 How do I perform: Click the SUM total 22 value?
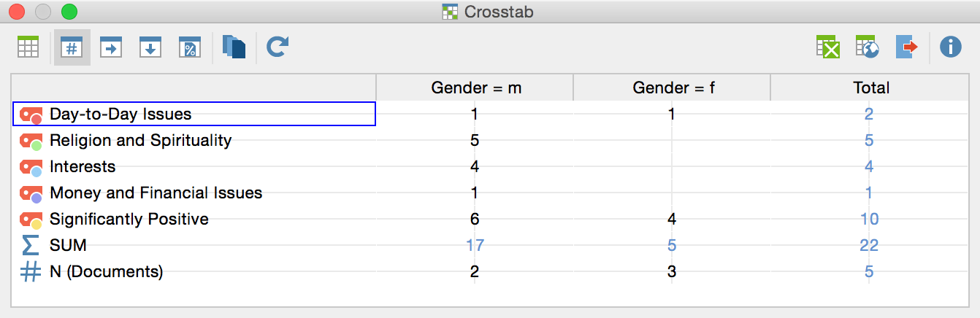869,245
